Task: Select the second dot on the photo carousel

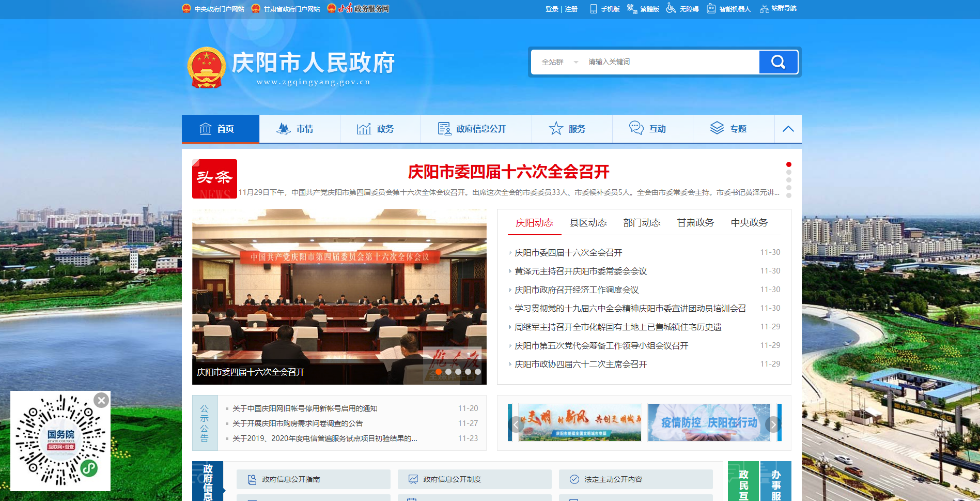Action: [x=448, y=372]
